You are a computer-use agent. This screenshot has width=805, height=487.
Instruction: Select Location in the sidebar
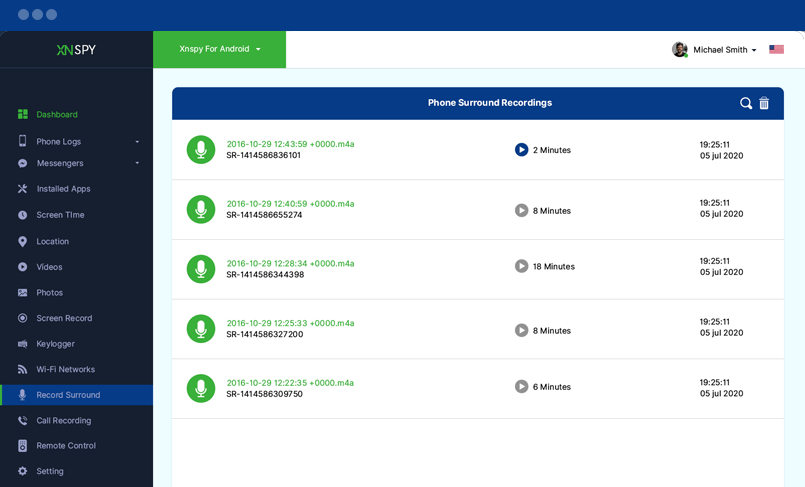coord(52,242)
